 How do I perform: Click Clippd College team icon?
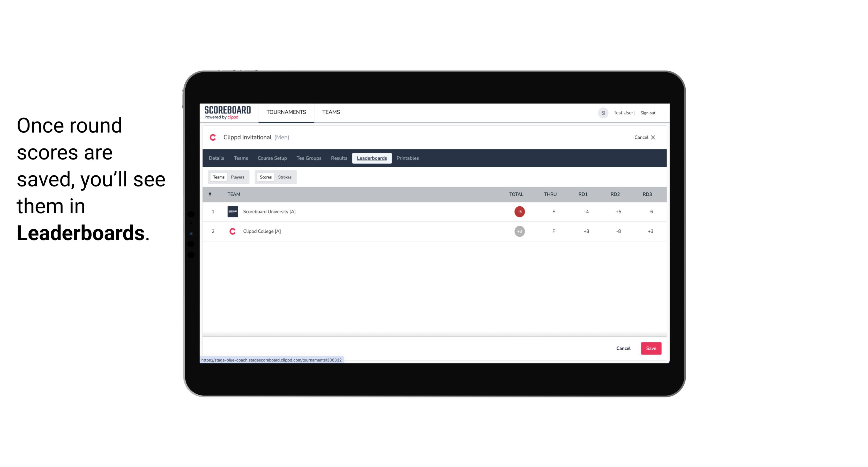coord(232,231)
